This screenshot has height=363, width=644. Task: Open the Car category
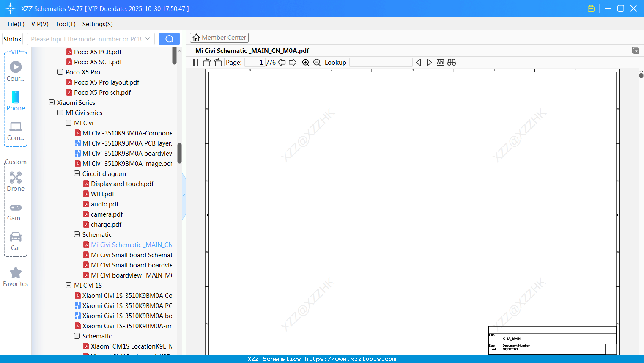(x=16, y=242)
